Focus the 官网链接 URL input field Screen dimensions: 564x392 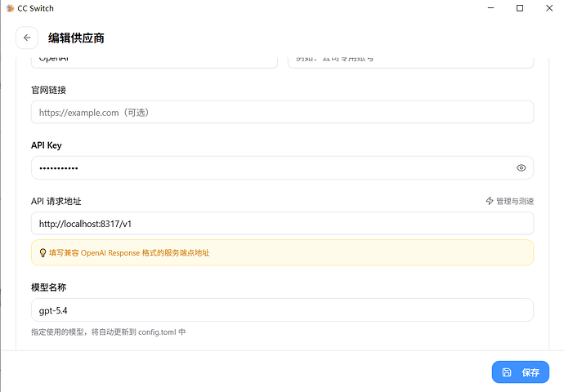(282, 112)
